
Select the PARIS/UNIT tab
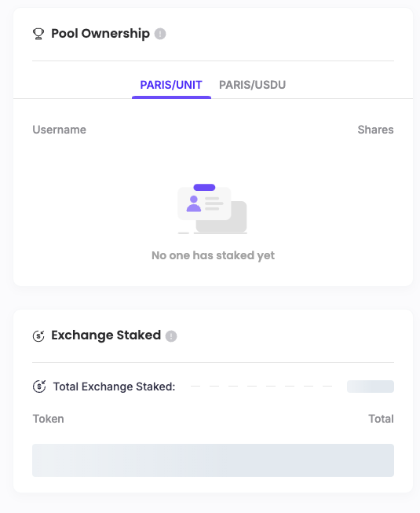point(171,85)
